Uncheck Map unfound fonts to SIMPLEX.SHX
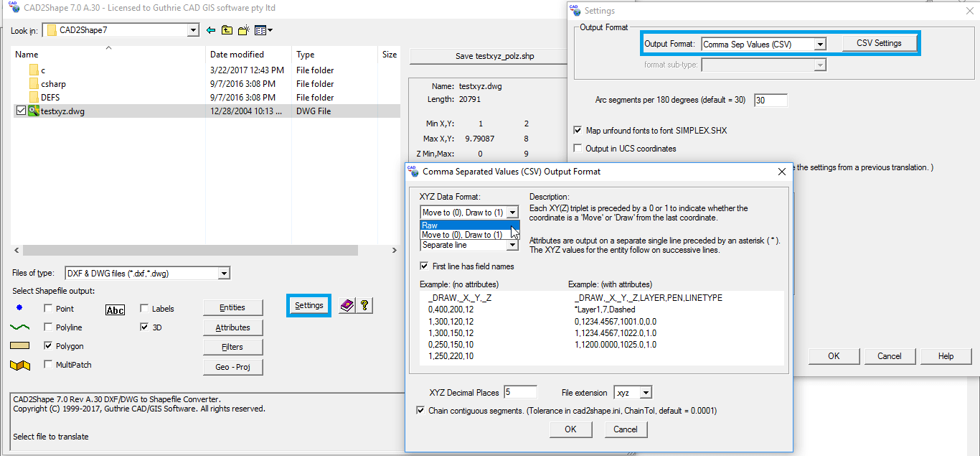 578,131
